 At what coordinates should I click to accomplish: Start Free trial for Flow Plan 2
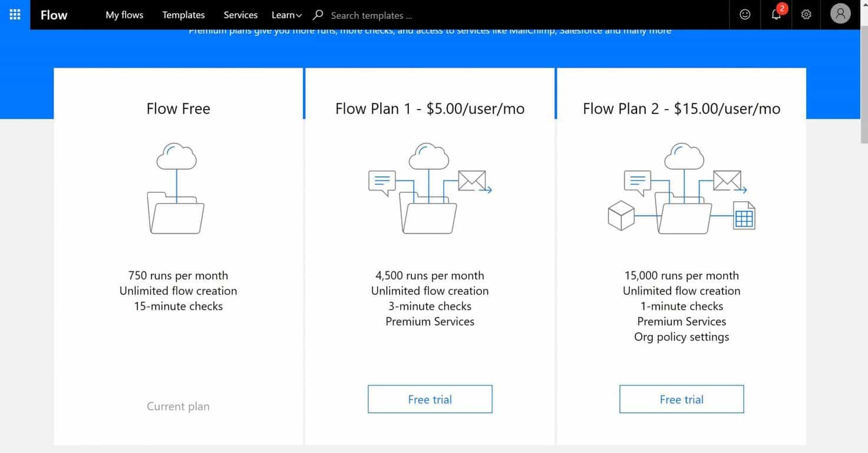[x=681, y=399]
